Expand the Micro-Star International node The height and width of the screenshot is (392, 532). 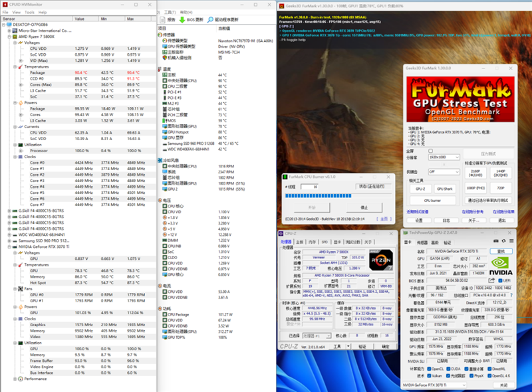(9, 31)
